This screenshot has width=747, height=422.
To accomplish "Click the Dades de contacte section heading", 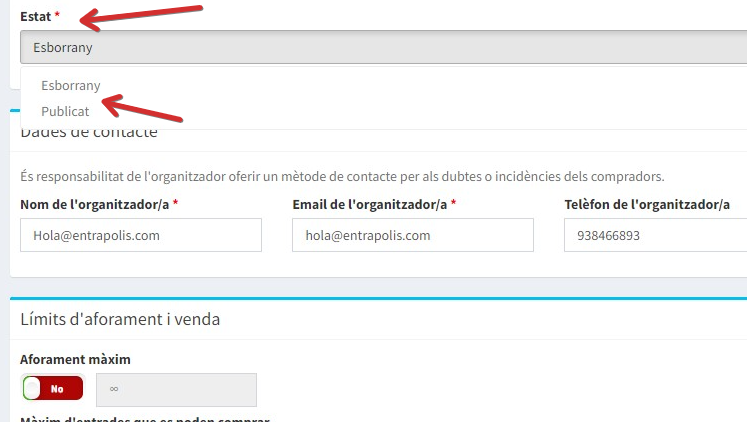I will click(x=89, y=132).
